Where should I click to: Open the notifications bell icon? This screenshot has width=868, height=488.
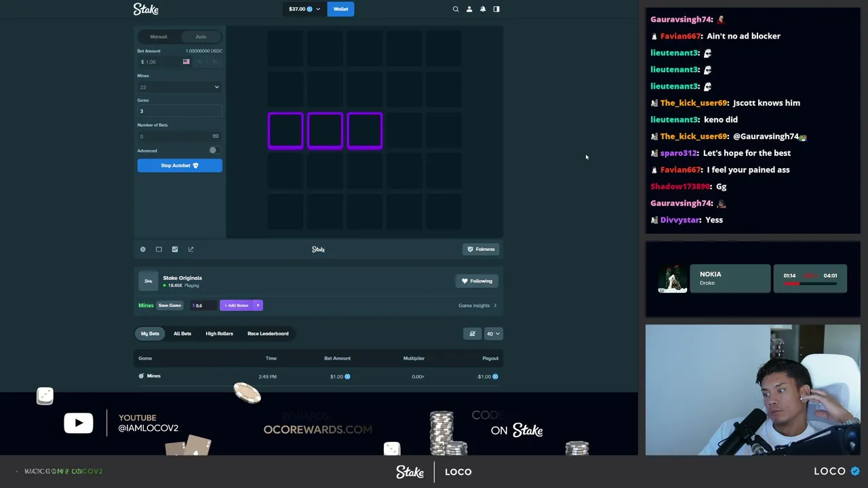point(483,9)
